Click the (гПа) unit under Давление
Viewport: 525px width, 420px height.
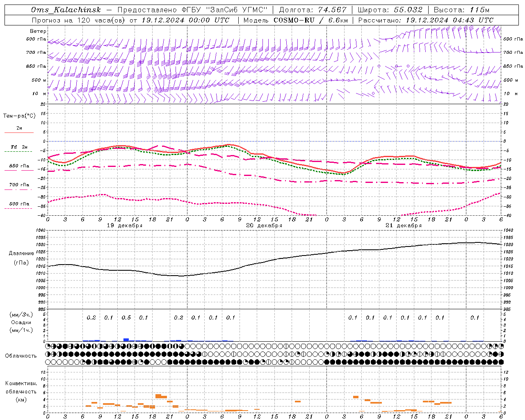pyautogui.click(x=21, y=263)
